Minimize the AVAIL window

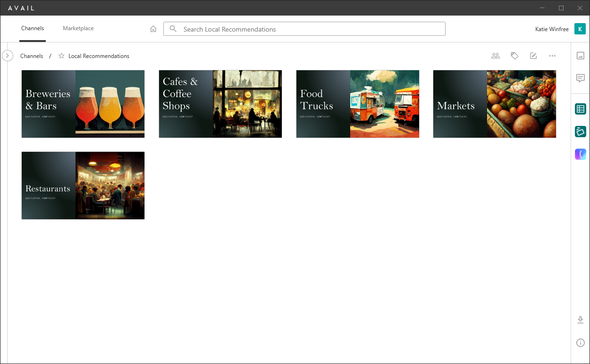tap(543, 8)
